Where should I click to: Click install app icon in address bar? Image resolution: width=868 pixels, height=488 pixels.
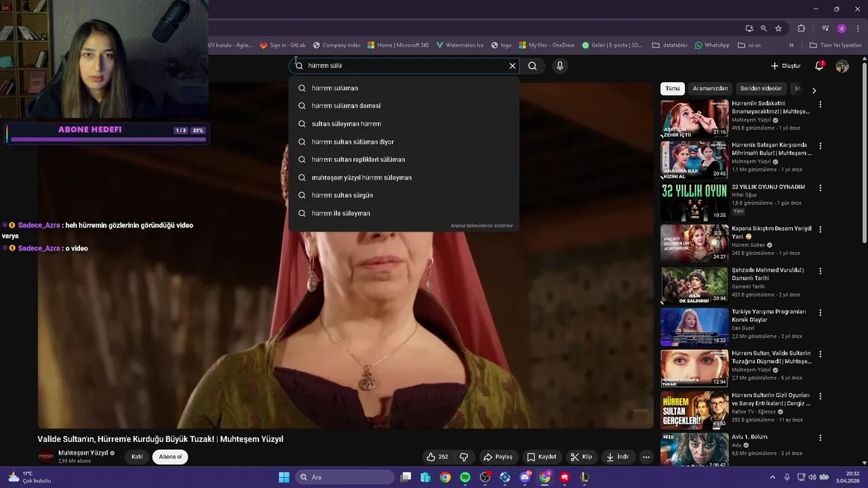[749, 28]
